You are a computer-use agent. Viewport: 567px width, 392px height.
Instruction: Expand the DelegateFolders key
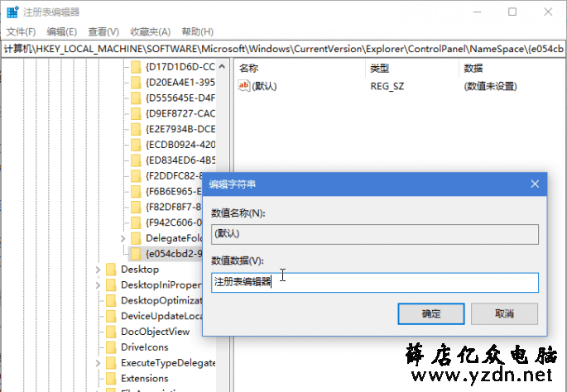123,238
